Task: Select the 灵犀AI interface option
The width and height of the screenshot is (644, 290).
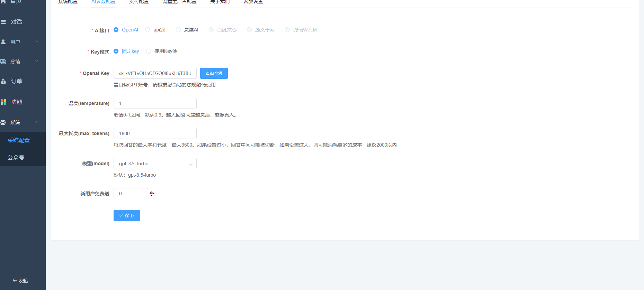Action: pyautogui.click(x=178, y=30)
